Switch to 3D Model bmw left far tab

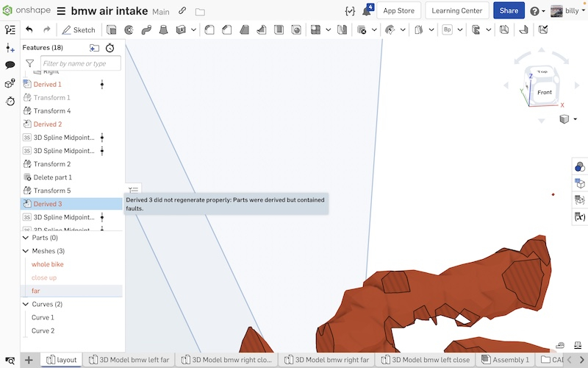tap(129, 360)
